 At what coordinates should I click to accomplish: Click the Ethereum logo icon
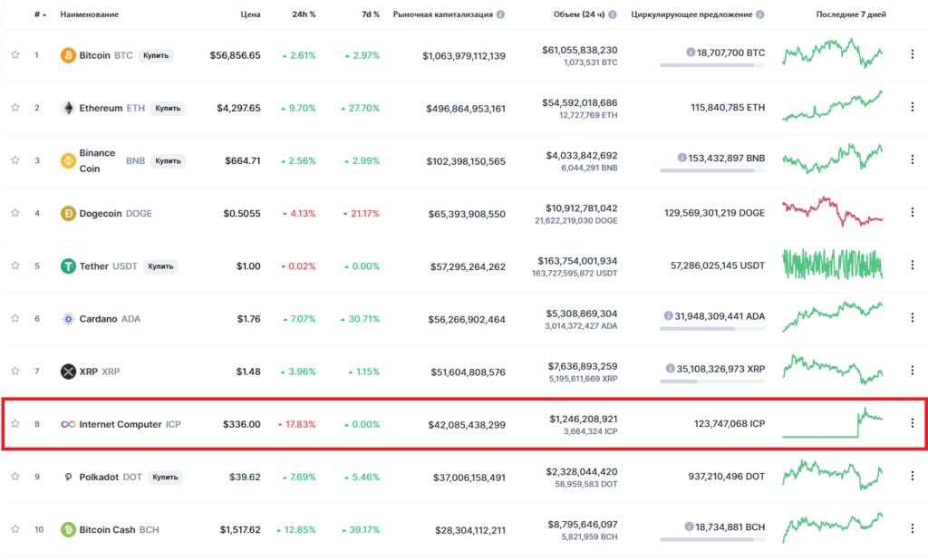[x=68, y=108]
